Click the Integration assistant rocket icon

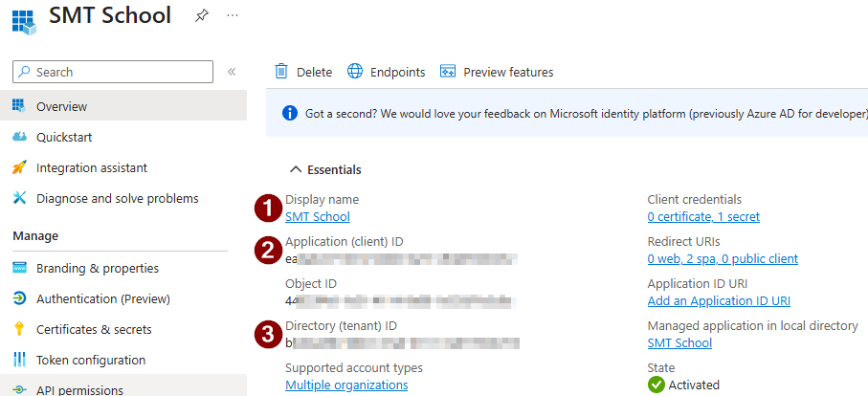(x=19, y=167)
